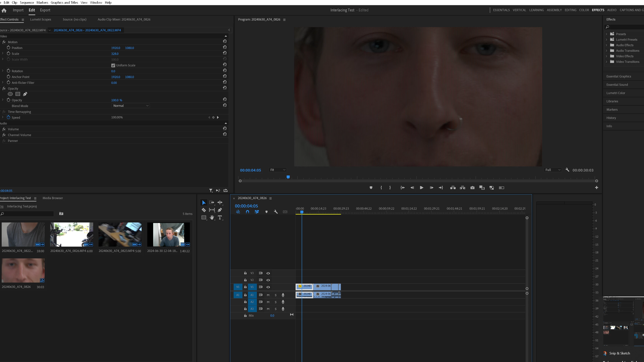644x362 pixels.
Task: Select the Razor tool
Action: 204,210
